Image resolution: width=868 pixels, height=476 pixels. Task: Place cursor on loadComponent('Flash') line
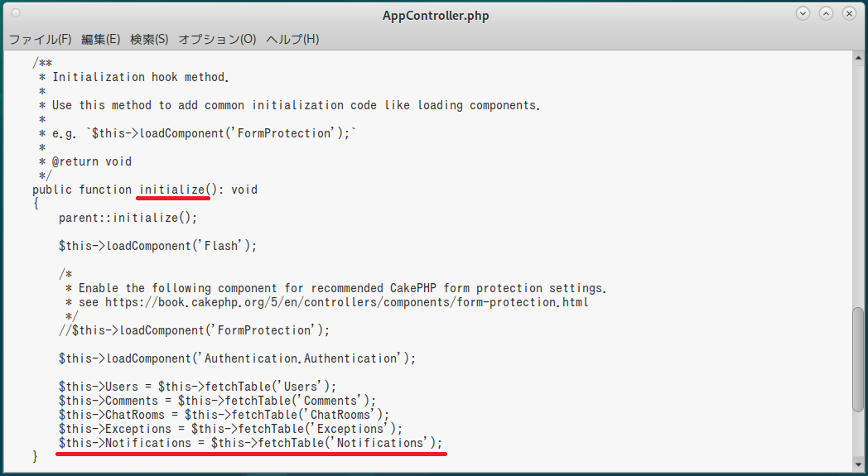click(157, 246)
